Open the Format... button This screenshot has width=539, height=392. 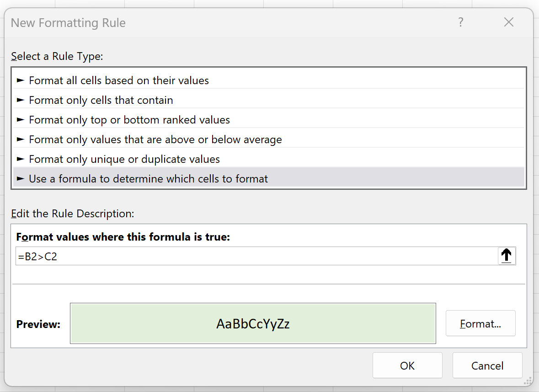coord(480,323)
